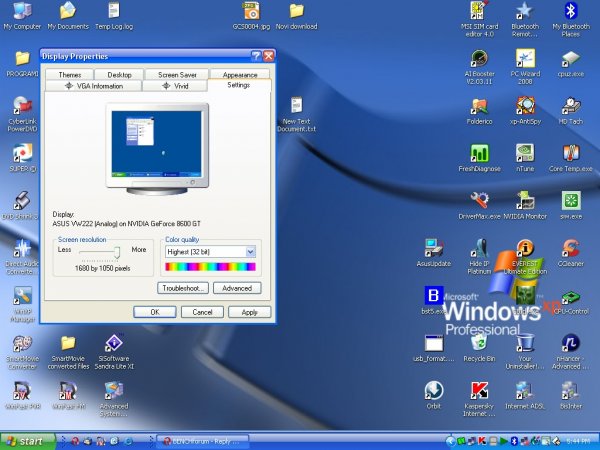
Task: Launch Orbit downloader shortcut
Action: pos(434,396)
